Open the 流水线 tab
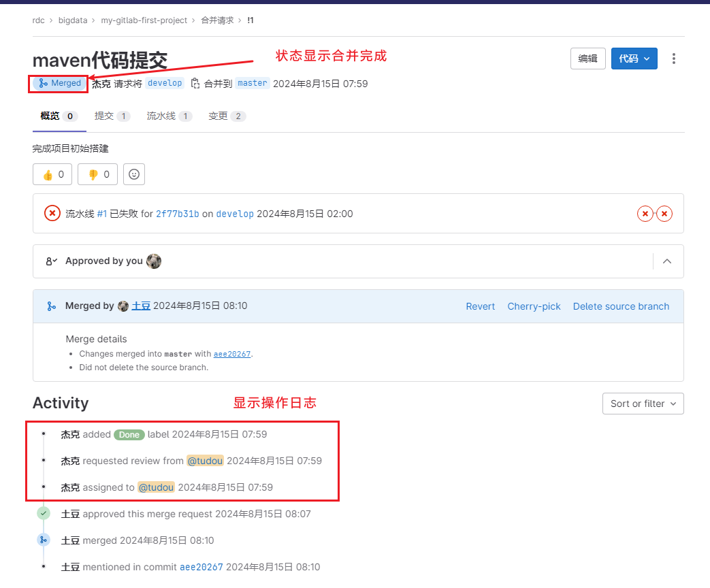 [x=170, y=116]
